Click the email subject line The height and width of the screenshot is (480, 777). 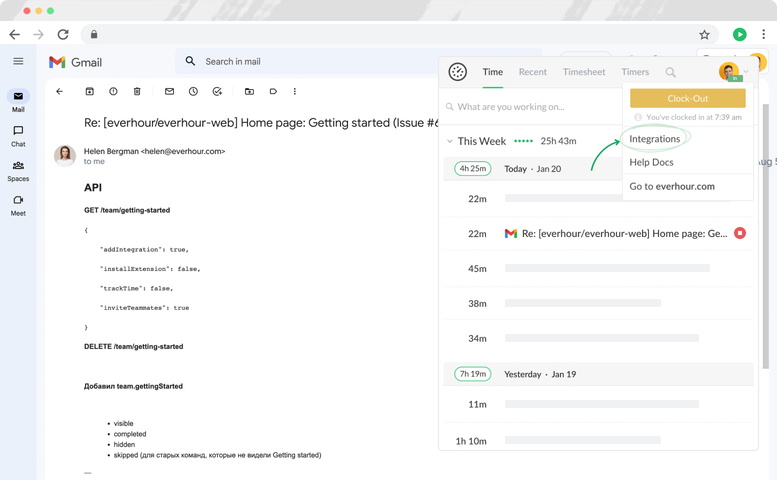261,123
